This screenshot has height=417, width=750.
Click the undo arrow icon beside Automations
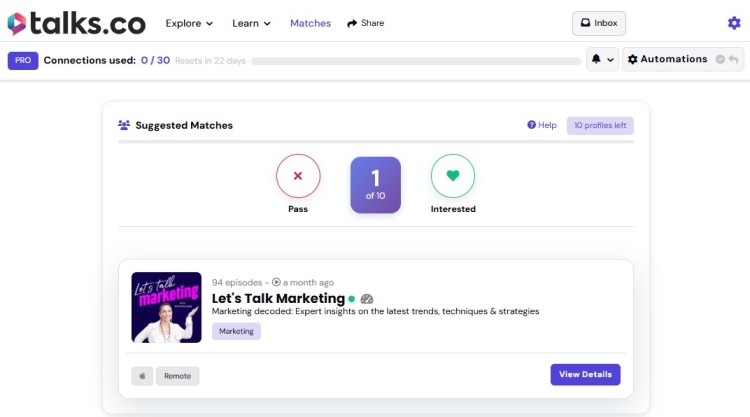point(733,59)
